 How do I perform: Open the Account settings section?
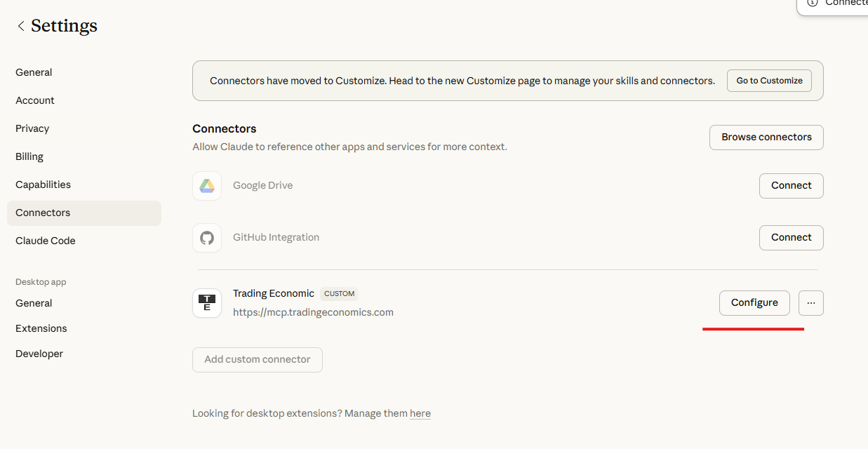point(35,100)
